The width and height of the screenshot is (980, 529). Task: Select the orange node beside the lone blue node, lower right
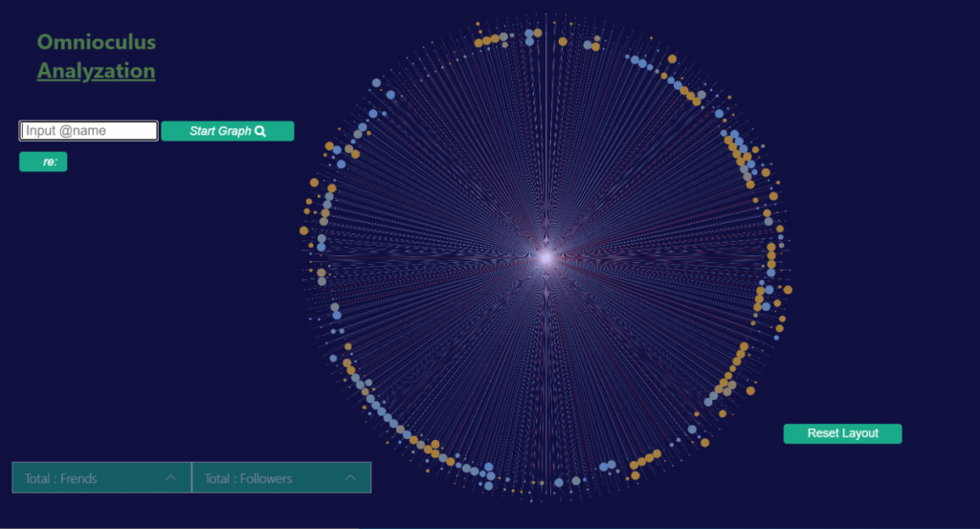click(x=705, y=442)
